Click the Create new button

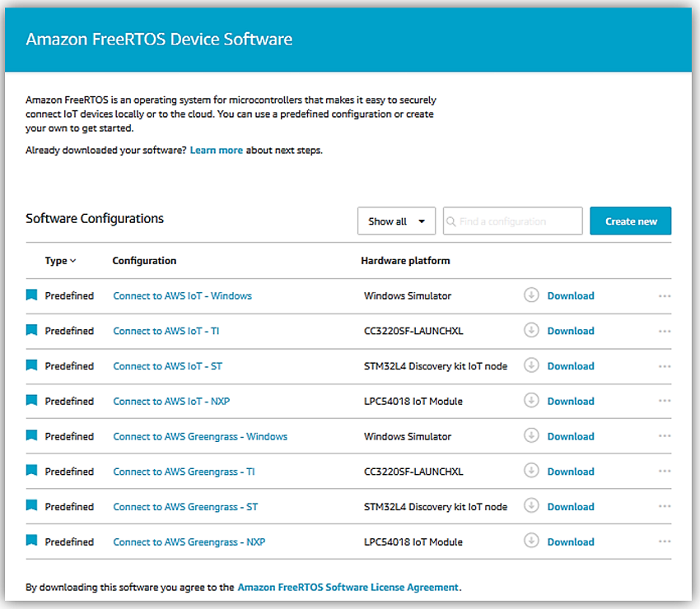[631, 221]
